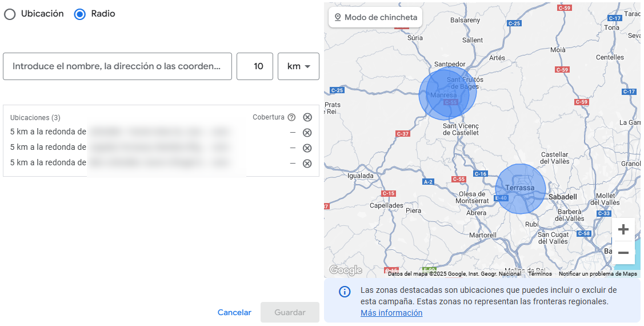644x326 pixels.
Task: Click the greyed Guardar button
Action: click(290, 312)
